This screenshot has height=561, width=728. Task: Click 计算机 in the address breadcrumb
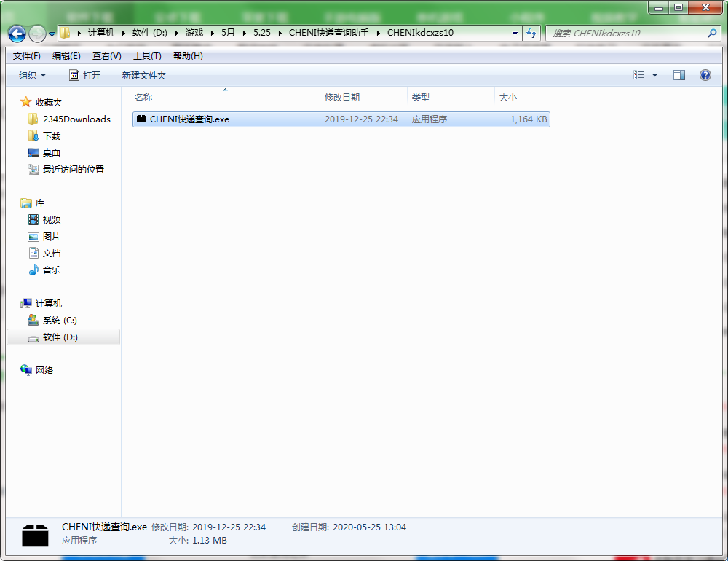click(x=100, y=33)
